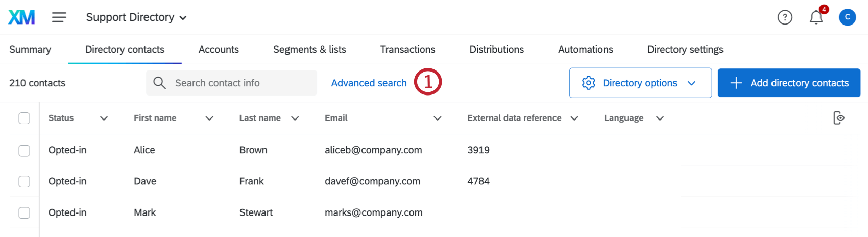This screenshot has height=237, width=868.
Task: Click the column visibility icon
Action: (x=838, y=118)
